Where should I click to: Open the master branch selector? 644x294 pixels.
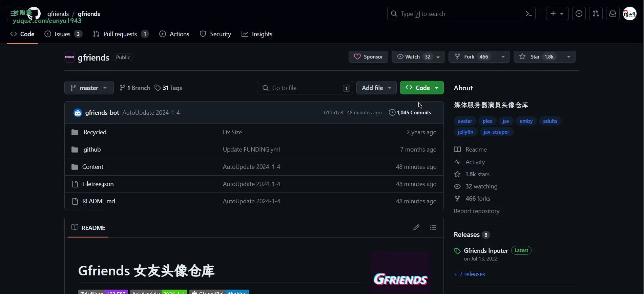pos(89,88)
